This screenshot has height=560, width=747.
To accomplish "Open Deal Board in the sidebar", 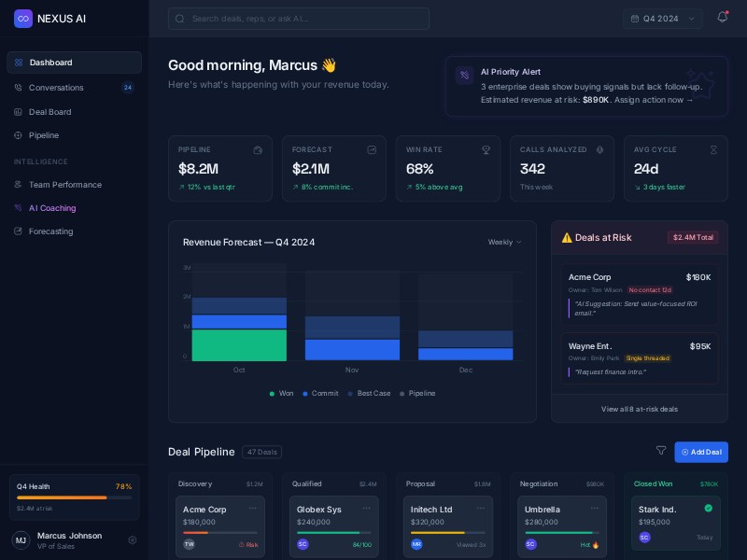I will click(x=49, y=112).
